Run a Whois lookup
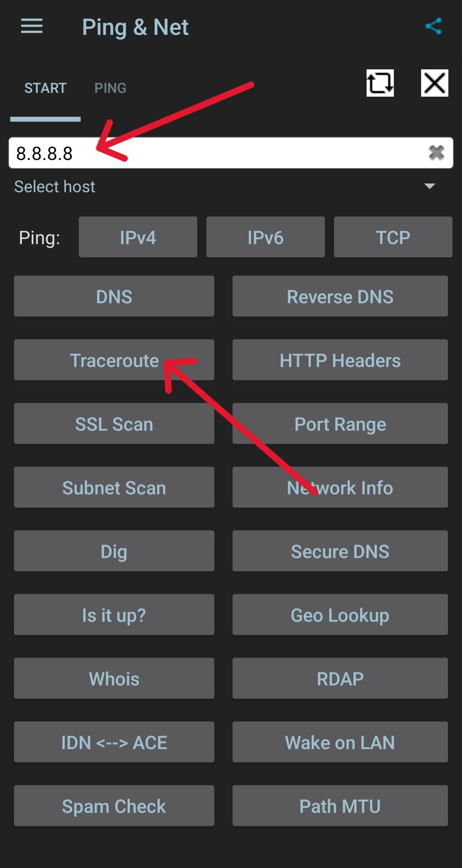 click(x=114, y=678)
